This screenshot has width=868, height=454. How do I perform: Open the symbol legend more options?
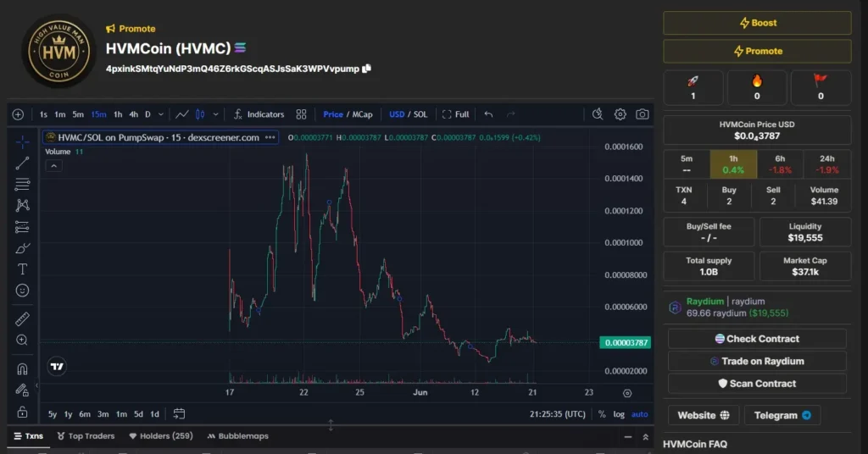coord(270,137)
